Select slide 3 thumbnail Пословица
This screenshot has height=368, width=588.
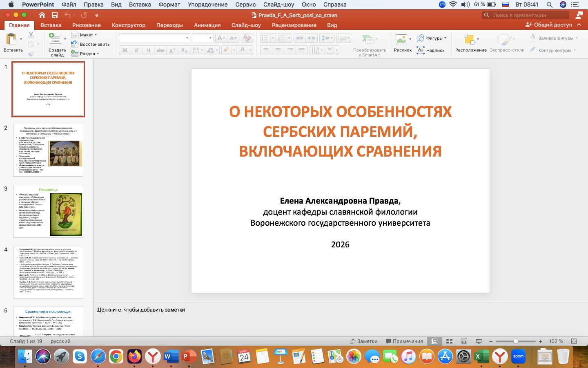pyautogui.click(x=48, y=211)
